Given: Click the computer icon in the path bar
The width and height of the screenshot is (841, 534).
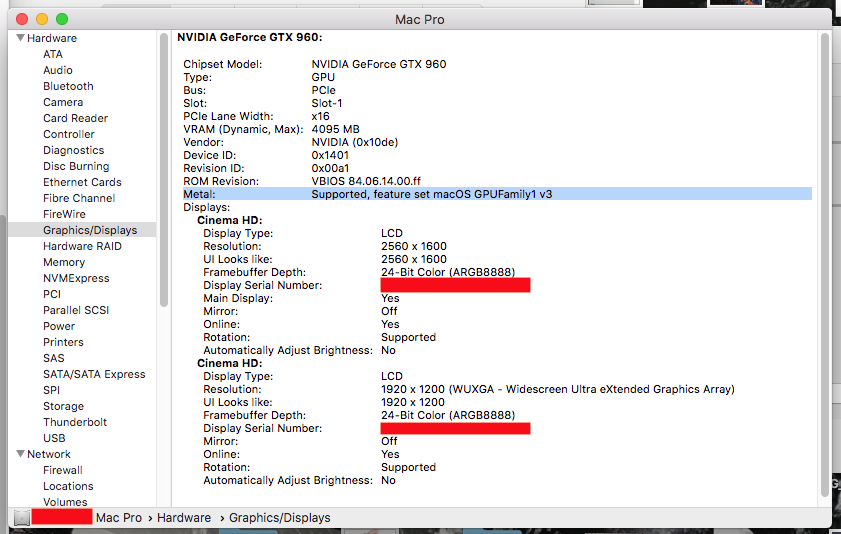Looking at the screenshot, I should click(x=21, y=517).
